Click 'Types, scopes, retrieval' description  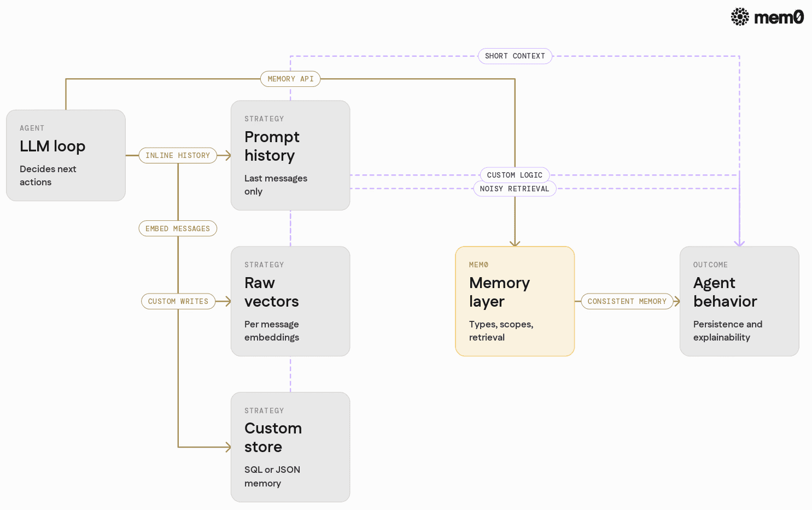coord(501,331)
